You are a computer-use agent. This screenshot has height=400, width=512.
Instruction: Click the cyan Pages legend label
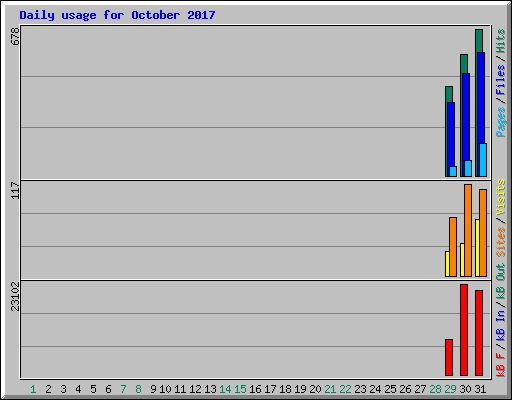(500, 122)
